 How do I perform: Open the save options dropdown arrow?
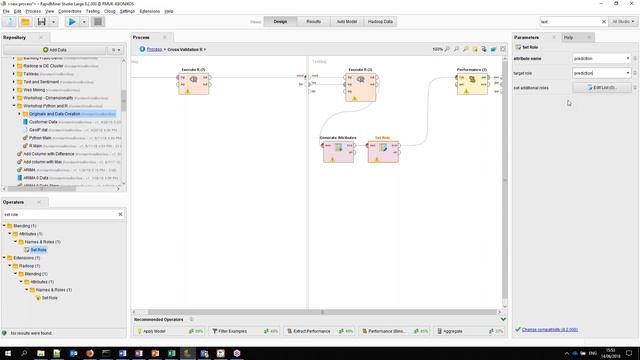(x=53, y=22)
